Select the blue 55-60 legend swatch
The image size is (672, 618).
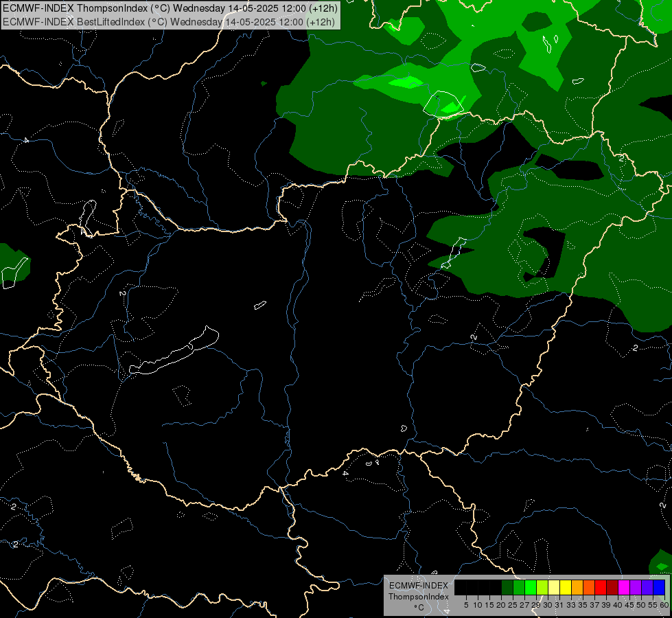[x=659, y=587]
